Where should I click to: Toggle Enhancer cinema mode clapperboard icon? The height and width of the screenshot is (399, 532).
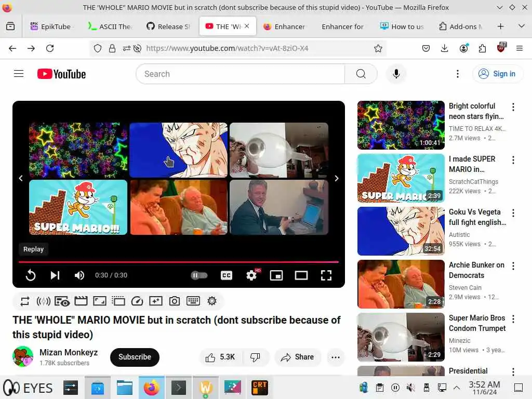(81, 301)
